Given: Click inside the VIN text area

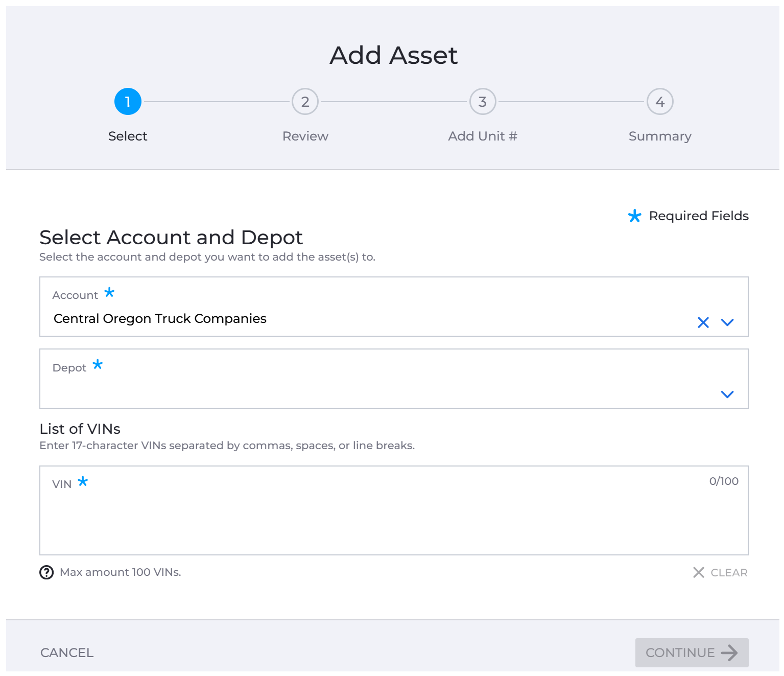Looking at the screenshot, I should point(394,510).
